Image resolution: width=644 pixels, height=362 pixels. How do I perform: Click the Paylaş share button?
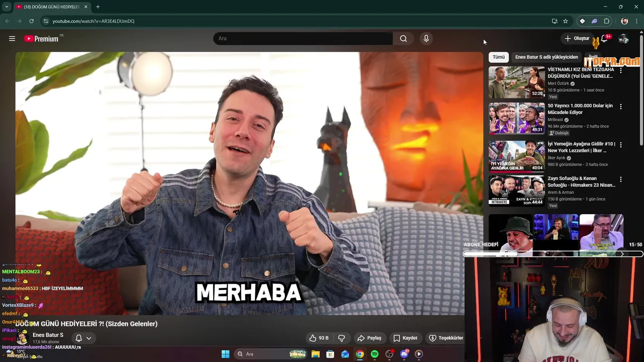(x=369, y=338)
